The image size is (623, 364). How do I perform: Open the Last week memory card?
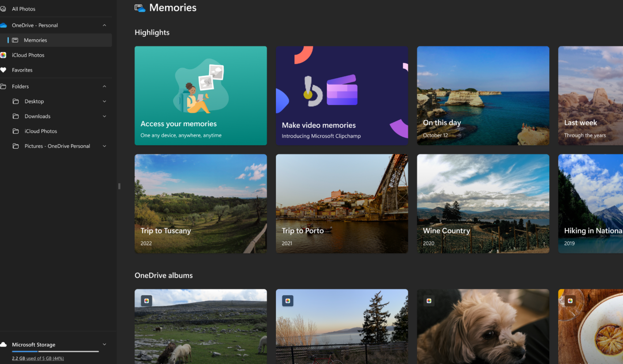pyautogui.click(x=590, y=96)
